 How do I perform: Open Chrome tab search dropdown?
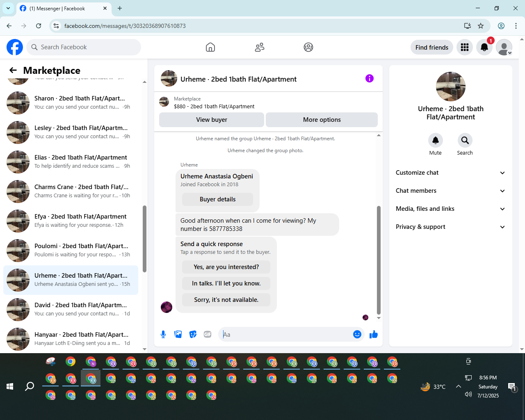click(x=8, y=8)
